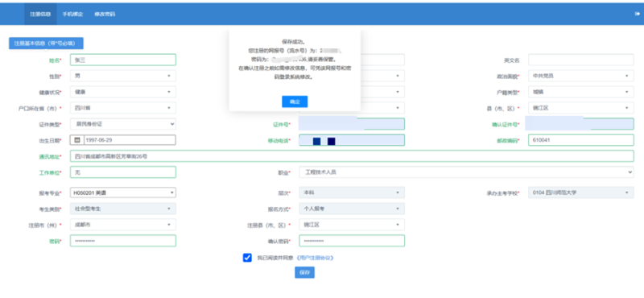Open the 报考专业 dropdown
The width and height of the screenshot is (644, 298).
pos(123,192)
